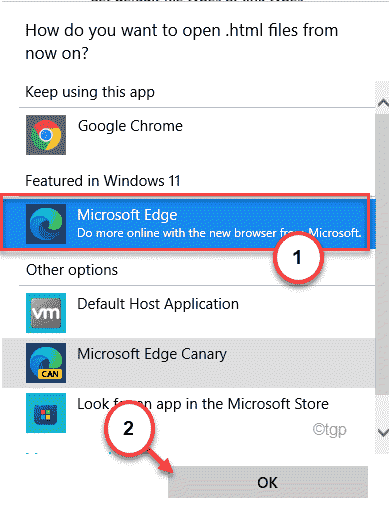Screen dimensions: 389x521
Task: Click the 'Other options' section heading
Action: 72,270
